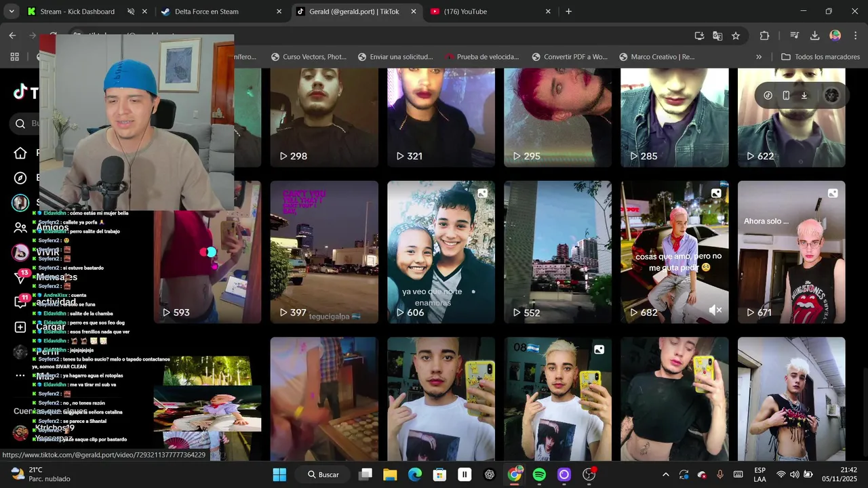Close the Delta Force en Steam tab

(x=279, y=12)
